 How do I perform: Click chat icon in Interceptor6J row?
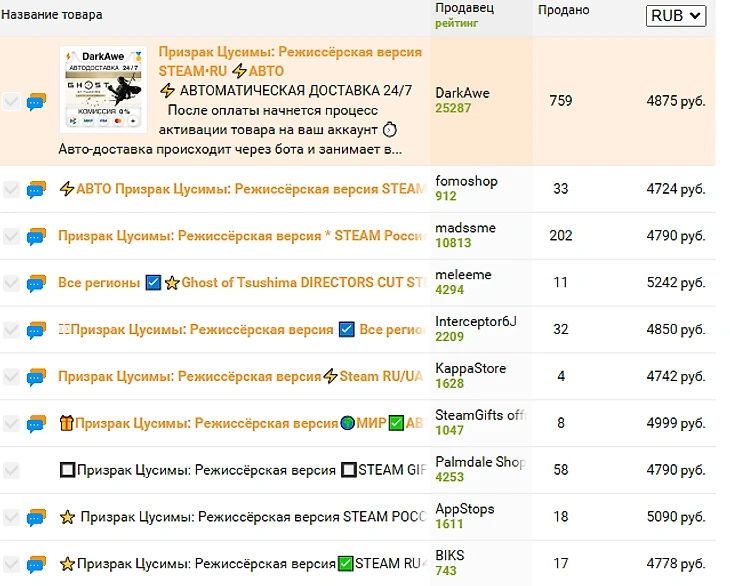pos(37,330)
